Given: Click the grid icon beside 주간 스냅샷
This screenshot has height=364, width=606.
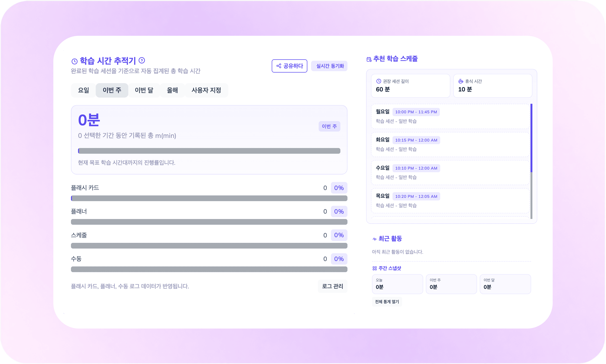Looking at the screenshot, I should [x=375, y=268].
